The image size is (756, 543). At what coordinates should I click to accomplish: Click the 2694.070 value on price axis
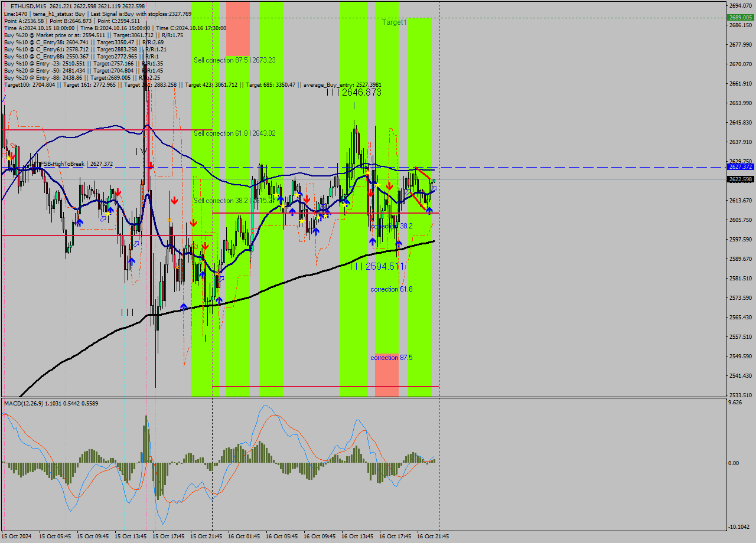(741, 5)
